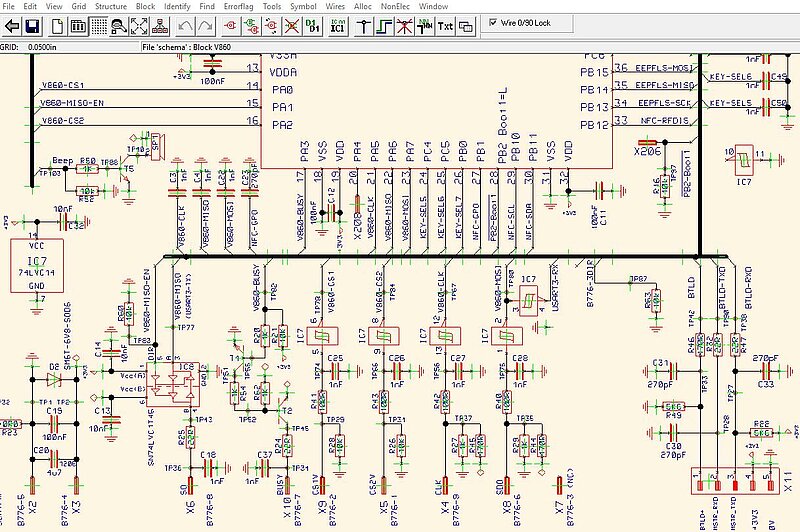Click the 74LVC14 IC7 component symbol
The height and width of the screenshot is (532, 800).
pyautogui.click(x=36, y=265)
